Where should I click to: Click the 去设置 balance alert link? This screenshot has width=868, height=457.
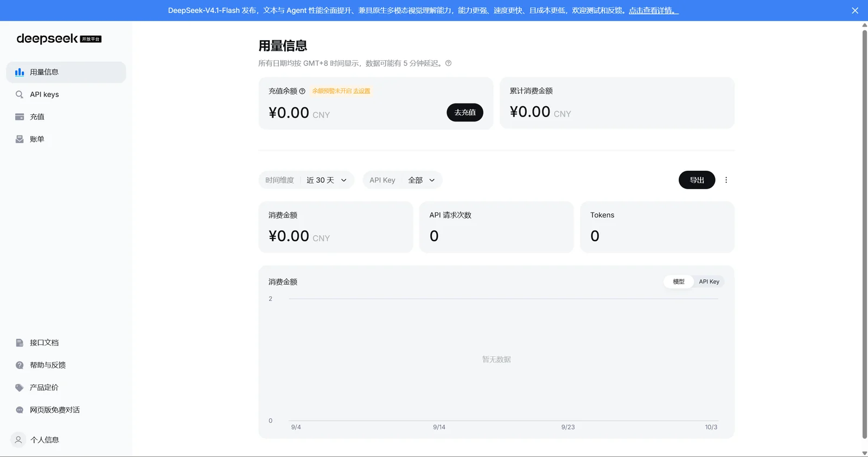pos(362,91)
